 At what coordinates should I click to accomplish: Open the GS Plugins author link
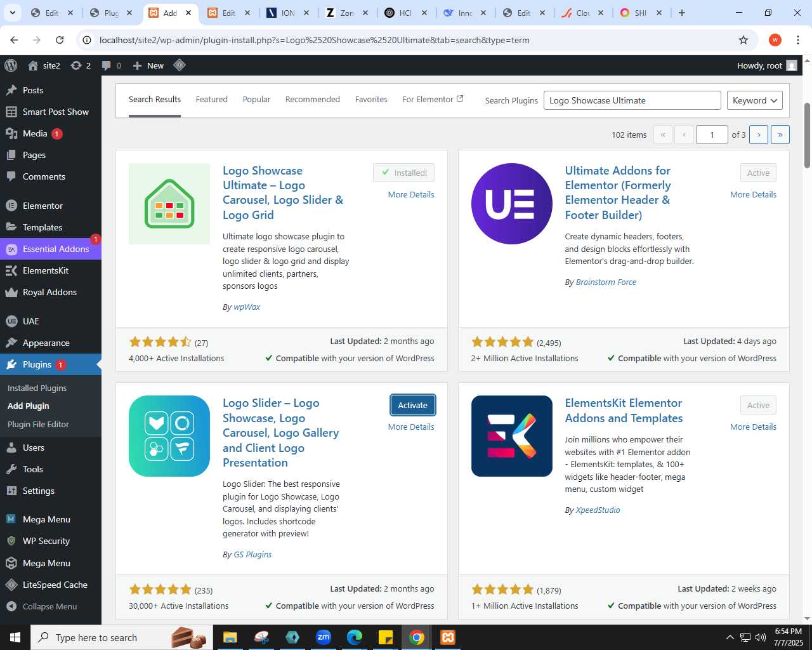(x=252, y=554)
